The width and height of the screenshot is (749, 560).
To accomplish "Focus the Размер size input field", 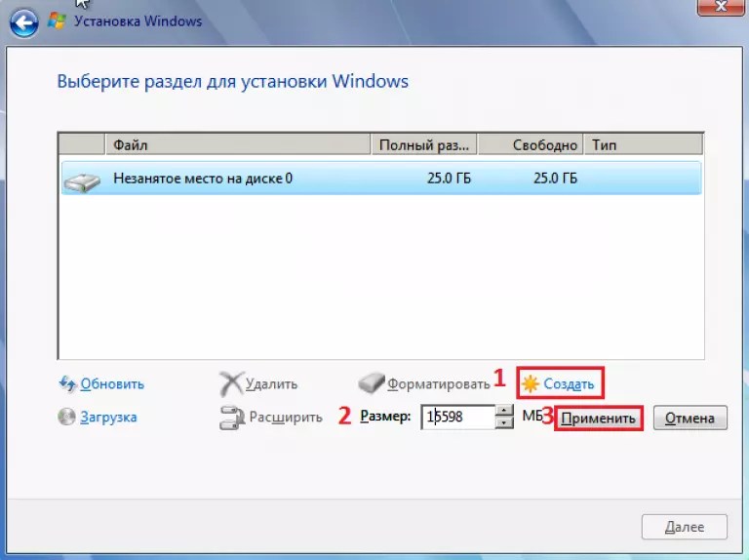I will (x=457, y=417).
